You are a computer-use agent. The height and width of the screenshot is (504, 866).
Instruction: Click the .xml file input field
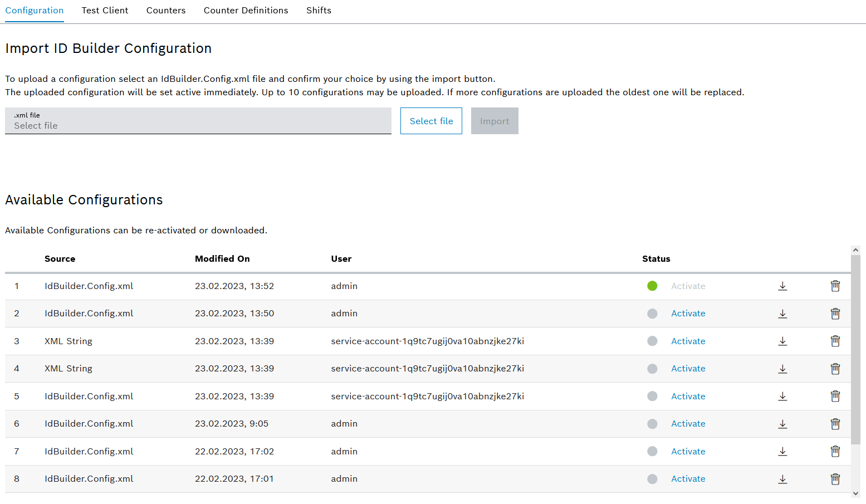[198, 121]
